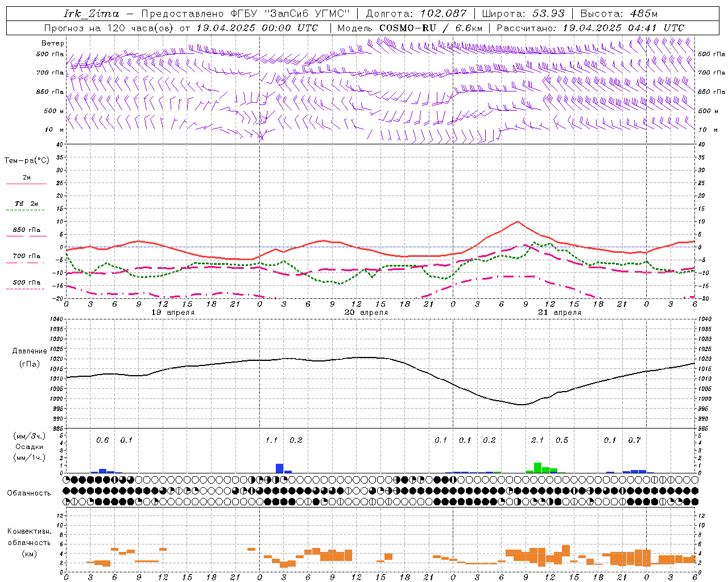
Task: Click the Осадки precipitation label
Action: coord(30,447)
